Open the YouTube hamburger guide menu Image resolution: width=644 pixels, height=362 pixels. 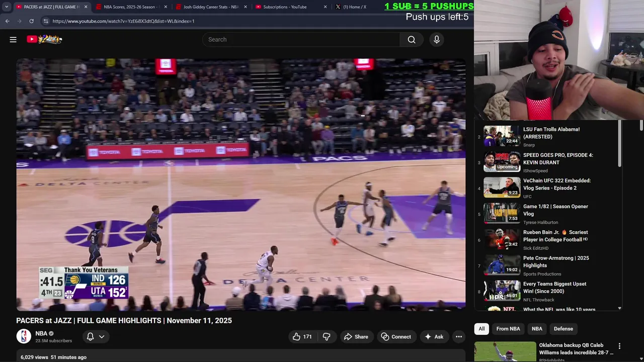tap(13, 39)
